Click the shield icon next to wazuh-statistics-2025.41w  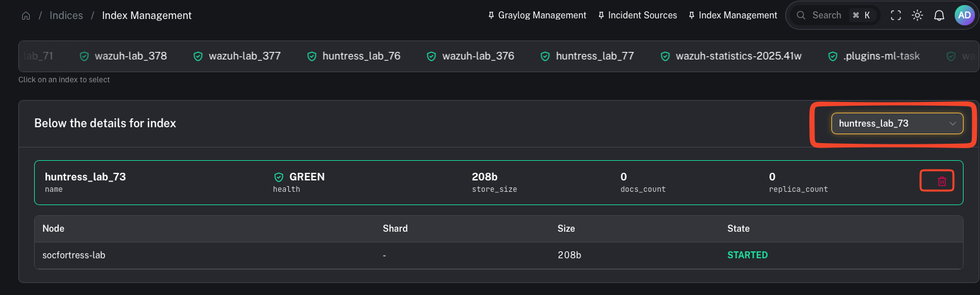(665, 56)
